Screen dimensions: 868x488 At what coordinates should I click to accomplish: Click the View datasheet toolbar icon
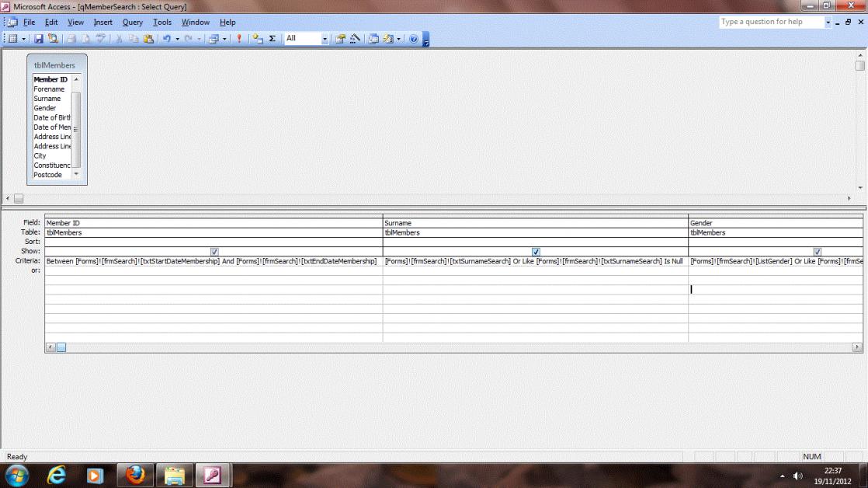pos(12,39)
